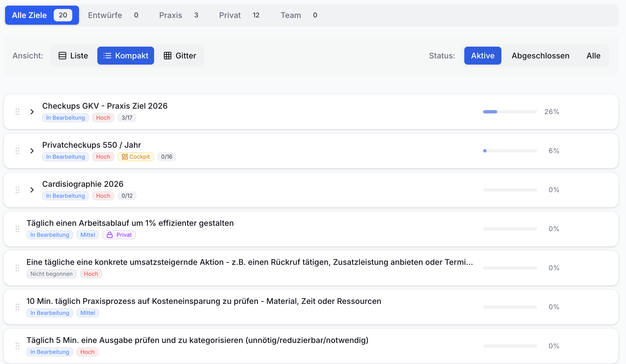
Task: Open the Entwürfe tab
Action: pyautogui.click(x=113, y=15)
